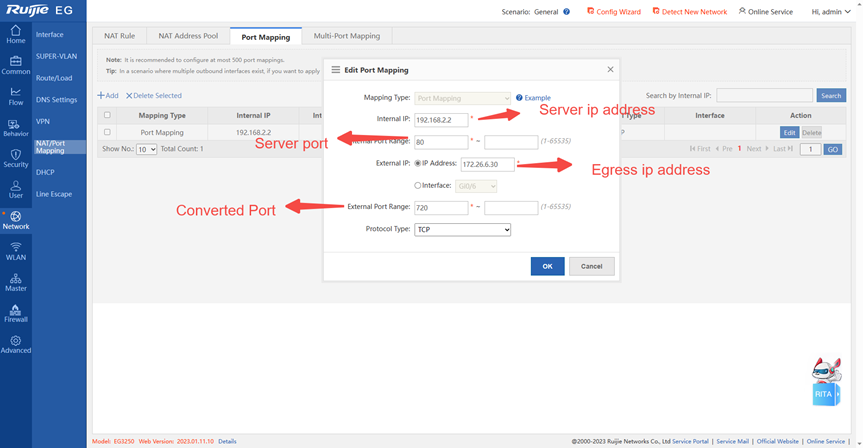Close the Edit Port Mapping dialog
The image size is (863, 448).
(x=610, y=70)
